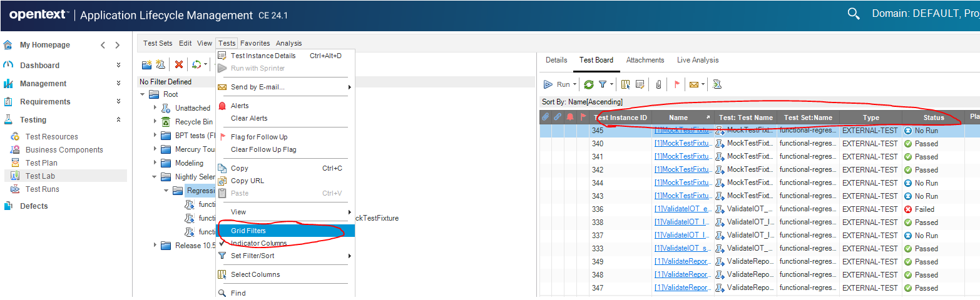Click the follow-up flag column header icon

point(583,117)
